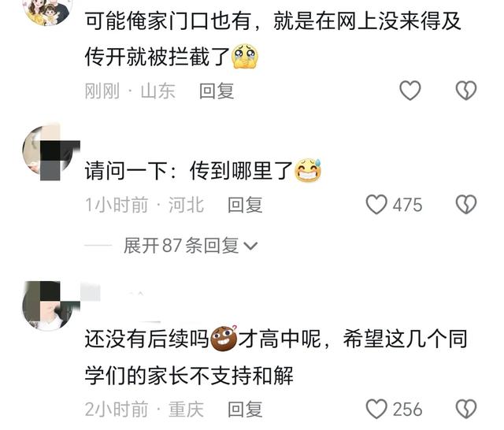Select the comment text 请问一下：传到哪里了
Viewport: 504px width, 430px height.
[x=189, y=170]
